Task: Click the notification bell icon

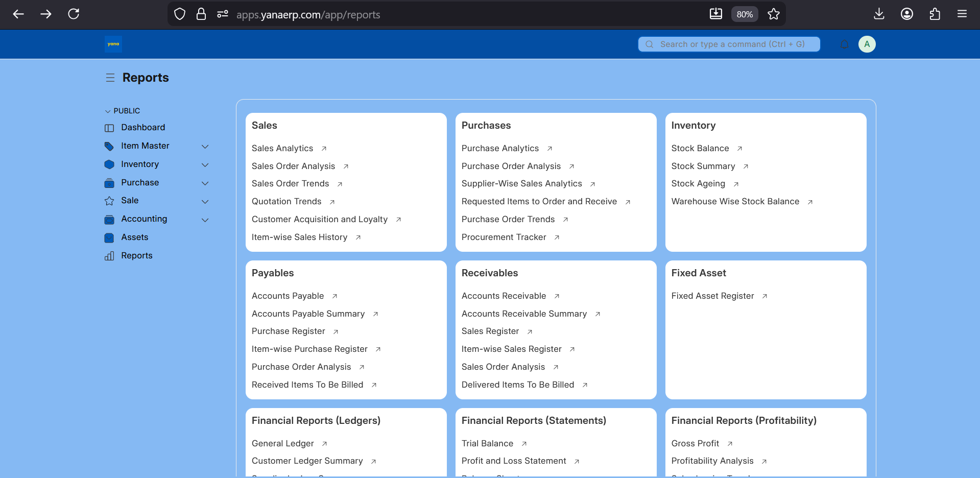Action: click(x=844, y=44)
